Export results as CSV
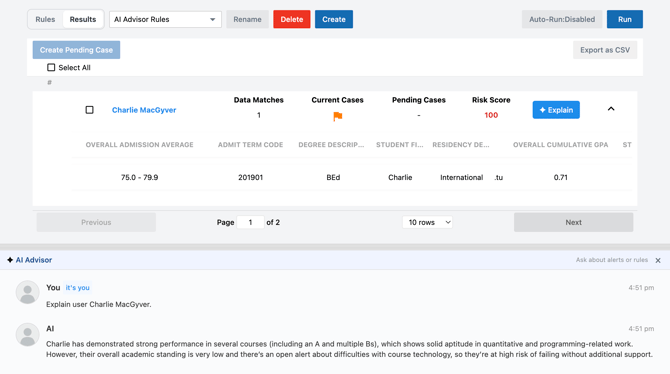The height and width of the screenshot is (374, 670). click(605, 50)
